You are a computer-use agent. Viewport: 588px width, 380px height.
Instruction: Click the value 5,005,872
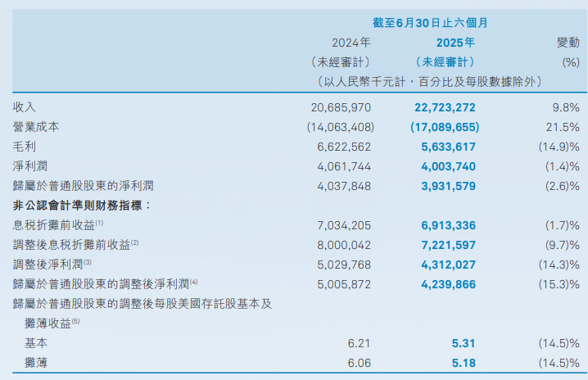click(x=344, y=284)
